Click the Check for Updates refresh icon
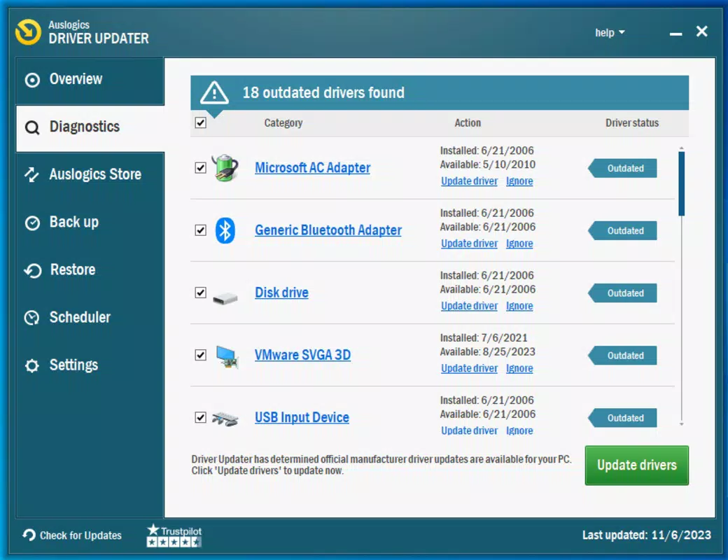Screen dimensions: 728x560 [29, 535]
